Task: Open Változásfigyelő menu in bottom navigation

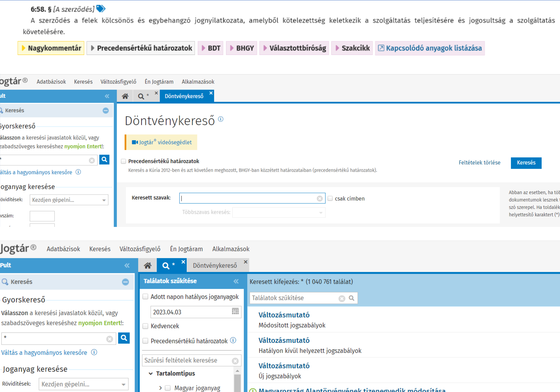Action: pos(140,249)
